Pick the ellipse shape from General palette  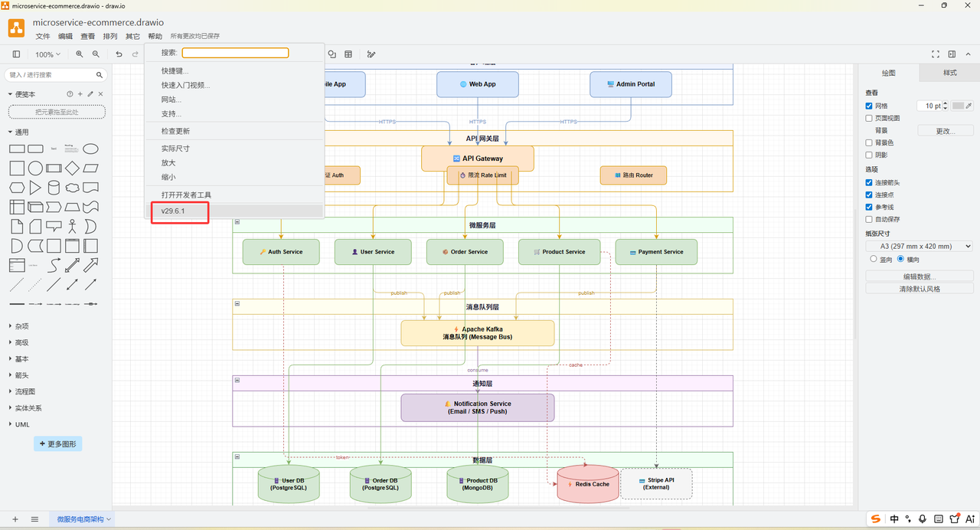[x=90, y=149]
